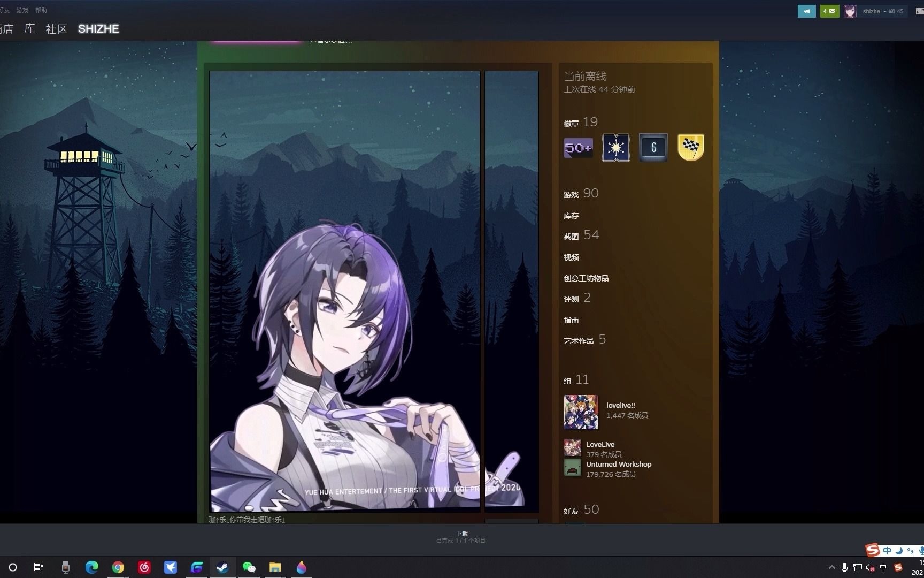Click the Sogou input method toolbar logo
Screen dimensions: 924x578
click(x=873, y=550)
